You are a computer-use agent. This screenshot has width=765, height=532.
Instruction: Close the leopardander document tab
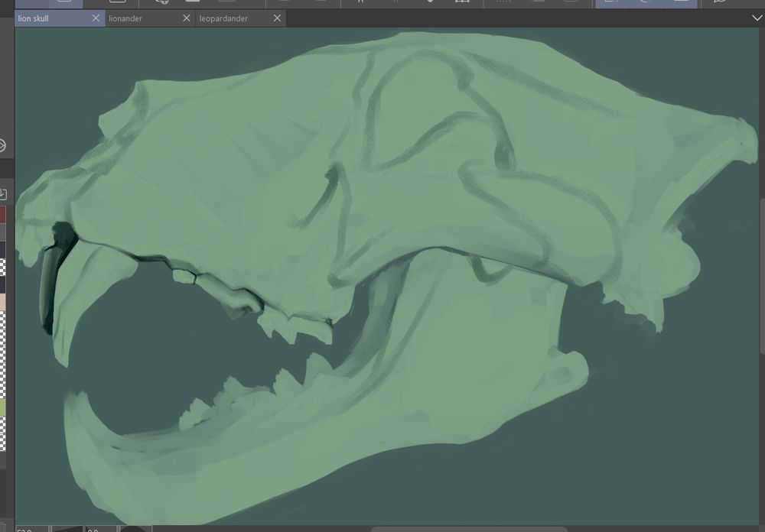coord(276,18)
